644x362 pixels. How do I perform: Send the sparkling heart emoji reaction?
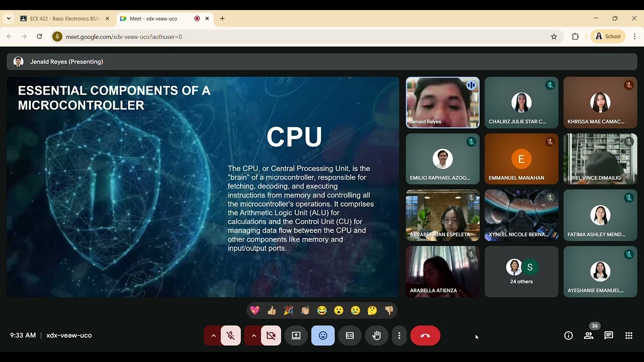tap(255, 311)
